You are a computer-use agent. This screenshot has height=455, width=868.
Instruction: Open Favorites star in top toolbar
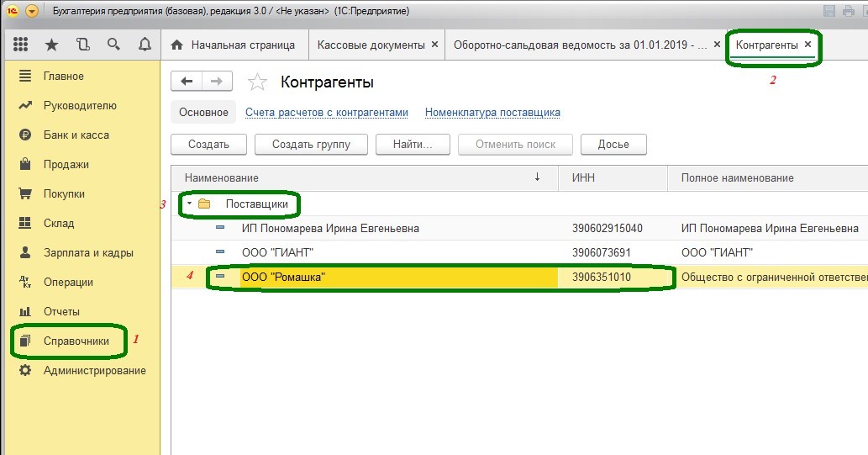tap(51, 45)
